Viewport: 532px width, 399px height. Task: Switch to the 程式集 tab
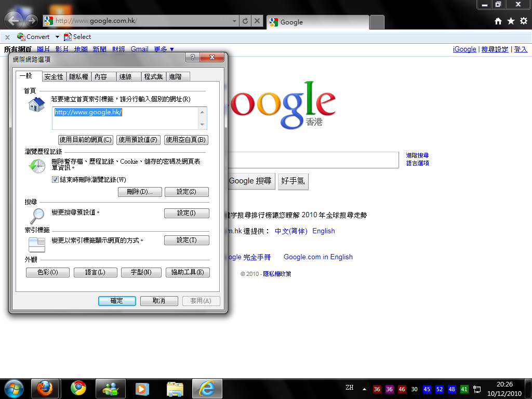(x=153, y=77)
